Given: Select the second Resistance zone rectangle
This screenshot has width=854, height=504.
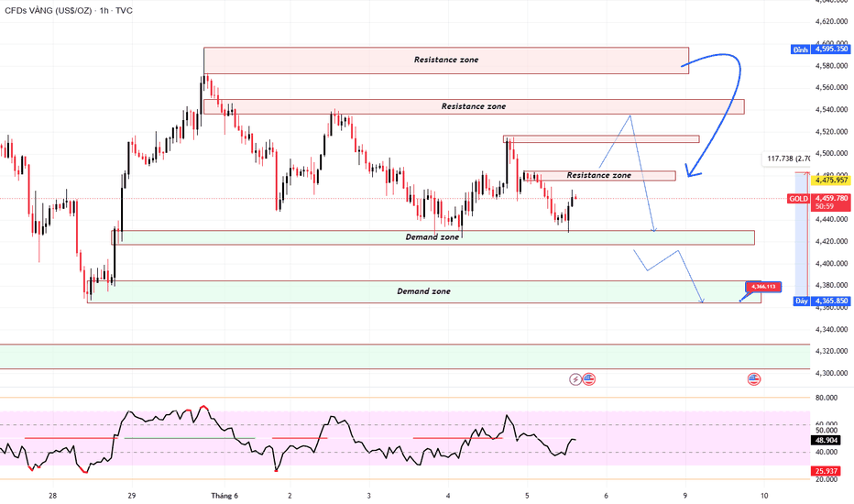Looking at the screenshot, I should tap(474, 106).
